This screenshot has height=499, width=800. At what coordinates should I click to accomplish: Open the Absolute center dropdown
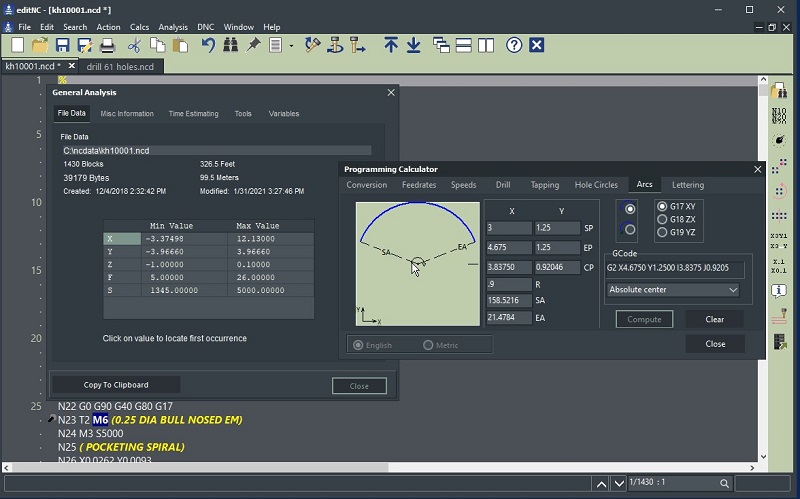pyautogui.click(x=673, y=290)
